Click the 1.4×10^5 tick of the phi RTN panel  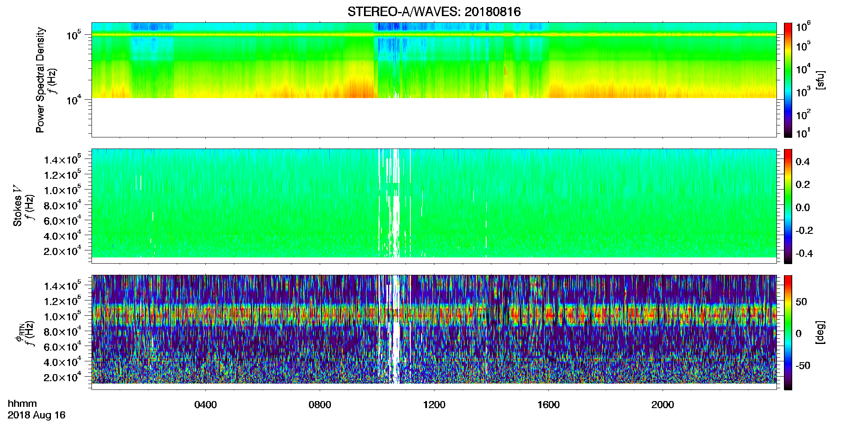[63, 285]
